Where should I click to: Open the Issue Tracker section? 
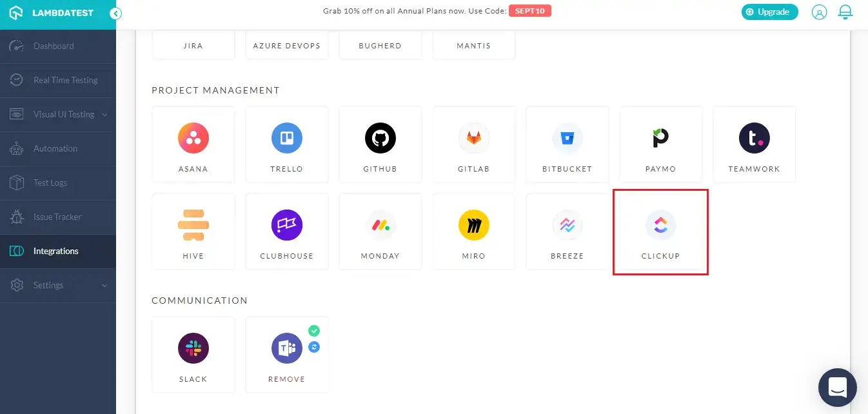pyautogui.click(x=56, y=217)
